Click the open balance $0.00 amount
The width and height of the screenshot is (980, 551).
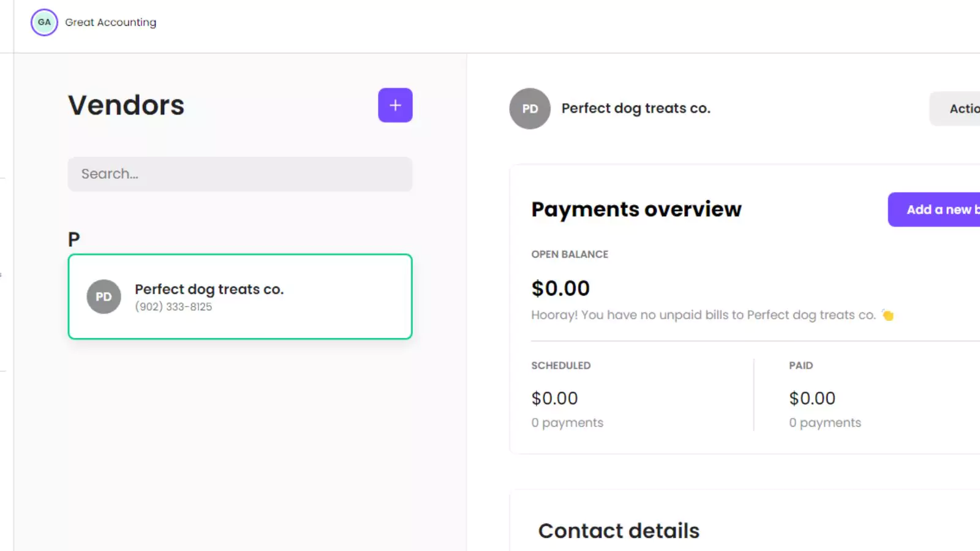point(560,288)
